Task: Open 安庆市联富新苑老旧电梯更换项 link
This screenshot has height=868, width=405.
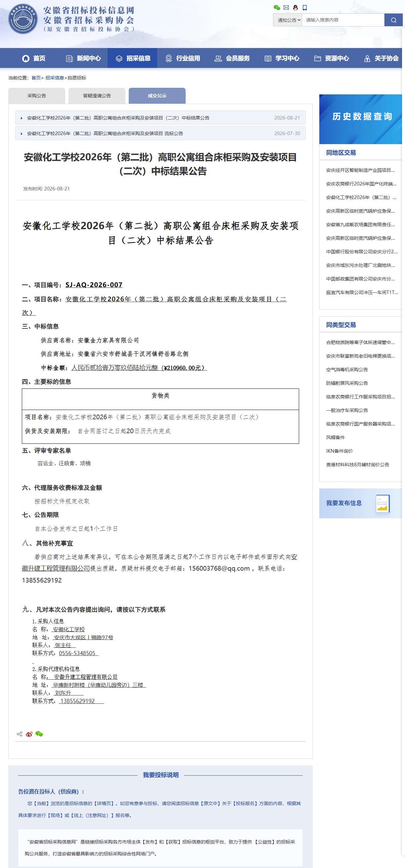Action: point(360,356)
